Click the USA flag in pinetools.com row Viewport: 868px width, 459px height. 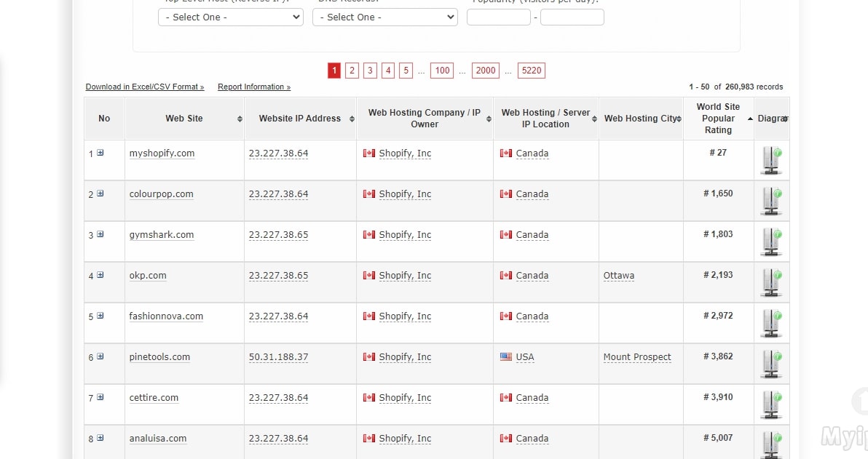pos(506,357)
